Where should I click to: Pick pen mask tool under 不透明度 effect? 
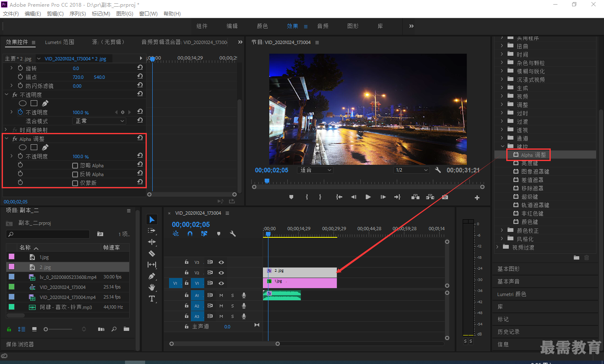pos(45,103)
